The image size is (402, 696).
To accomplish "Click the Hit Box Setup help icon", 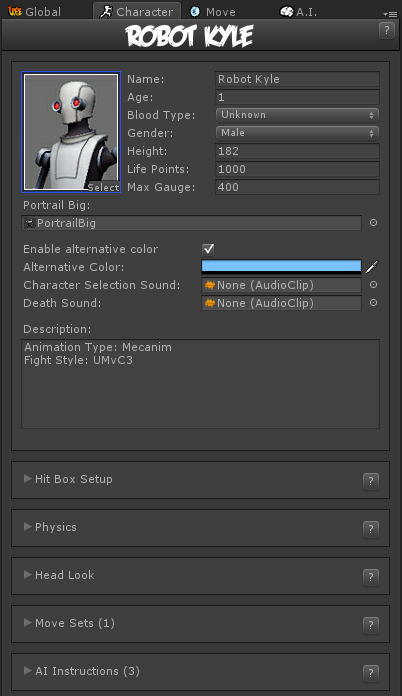I will tap(371, 481).
